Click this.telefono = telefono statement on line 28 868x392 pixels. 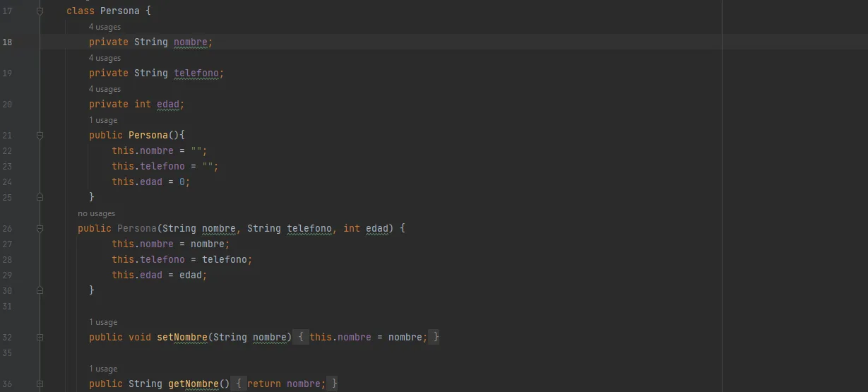click(182, 260)
